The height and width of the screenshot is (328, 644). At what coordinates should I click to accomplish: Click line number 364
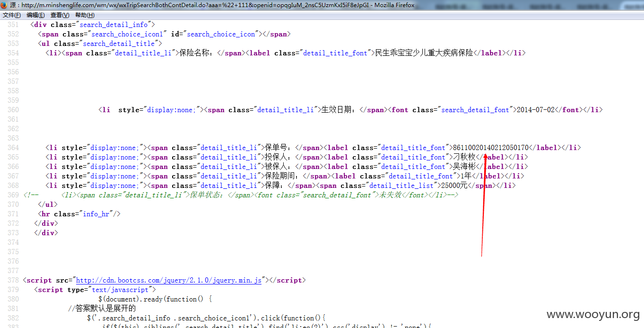pos(13,148)
